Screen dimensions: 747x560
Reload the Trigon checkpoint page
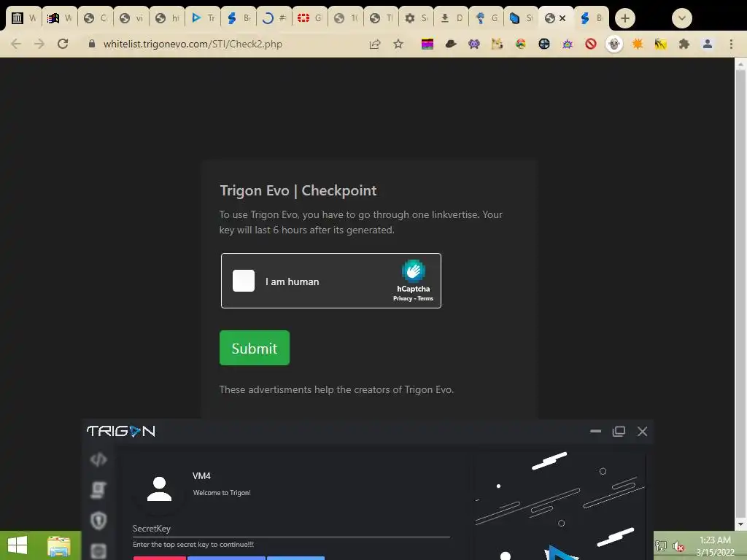pyautogui.click(x=63, y=44)
